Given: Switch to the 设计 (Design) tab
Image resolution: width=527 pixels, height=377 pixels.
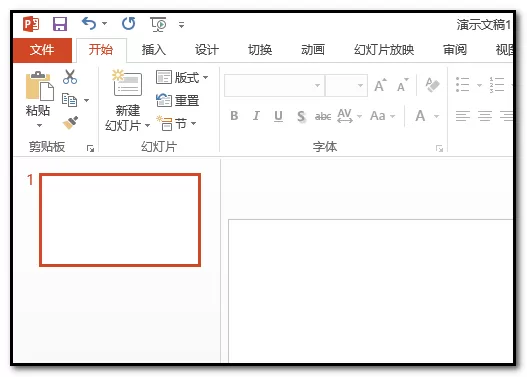Looking at the screenshot, I should coord(207,50).
